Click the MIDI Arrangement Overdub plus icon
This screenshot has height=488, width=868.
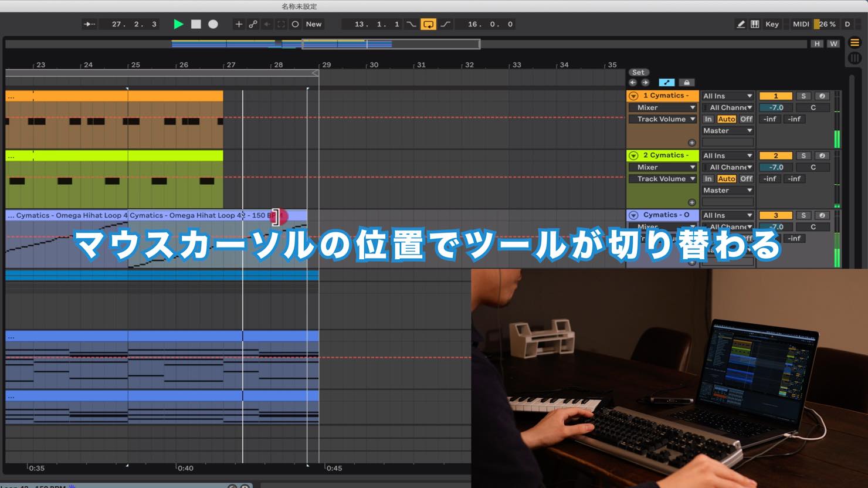(238, 24)
